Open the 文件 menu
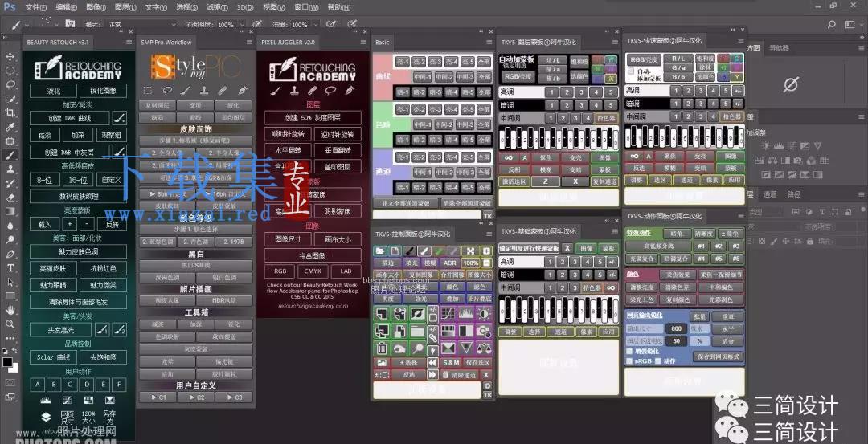The height and width of the screenshot is (444, 868). click(x=36, y=7)
